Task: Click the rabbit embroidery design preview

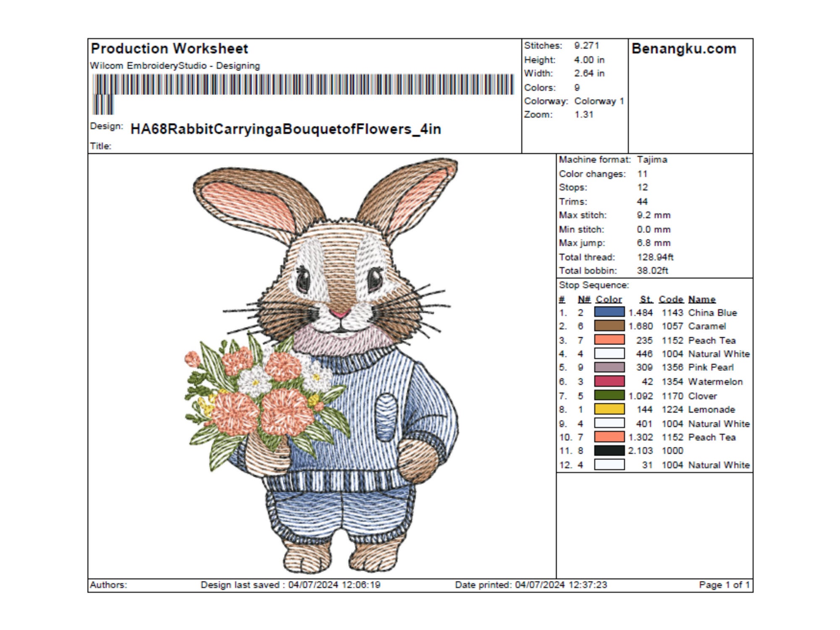Action: tap(322, 365)
